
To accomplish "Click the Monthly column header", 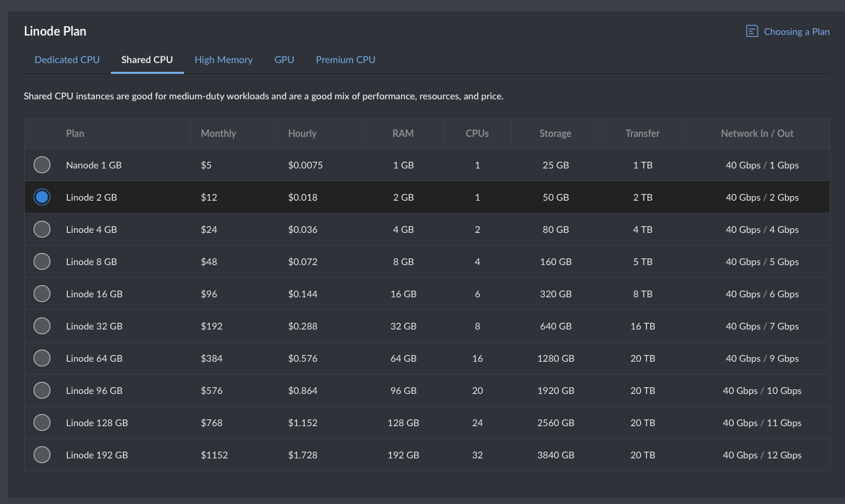I will [x=218, y=134].
